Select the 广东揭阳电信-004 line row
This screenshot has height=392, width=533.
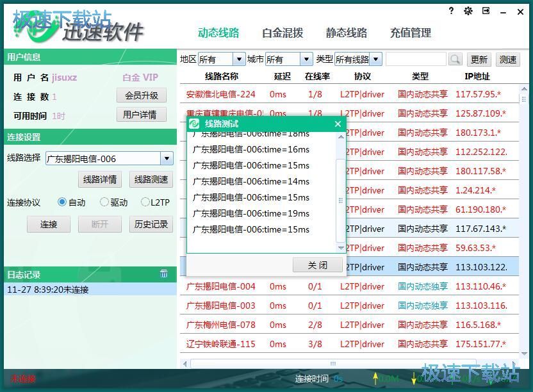pyautogui.click(x=221, y=286)
